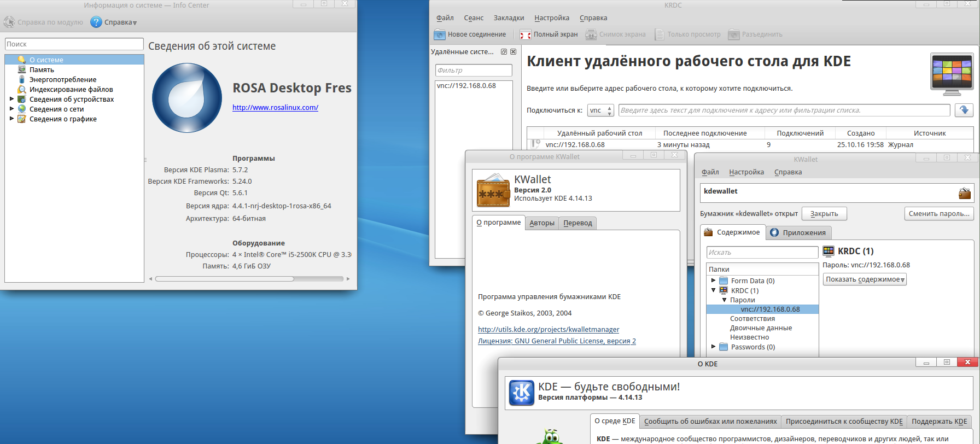Switch to the Authors tab in KWallet about
This screenshot has height=444, width=980.
541,223
